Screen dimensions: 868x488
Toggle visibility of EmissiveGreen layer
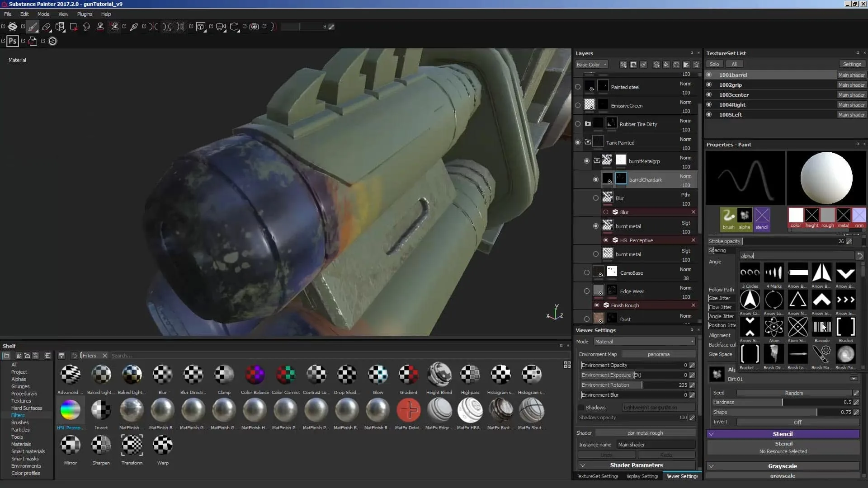point(578,105)
